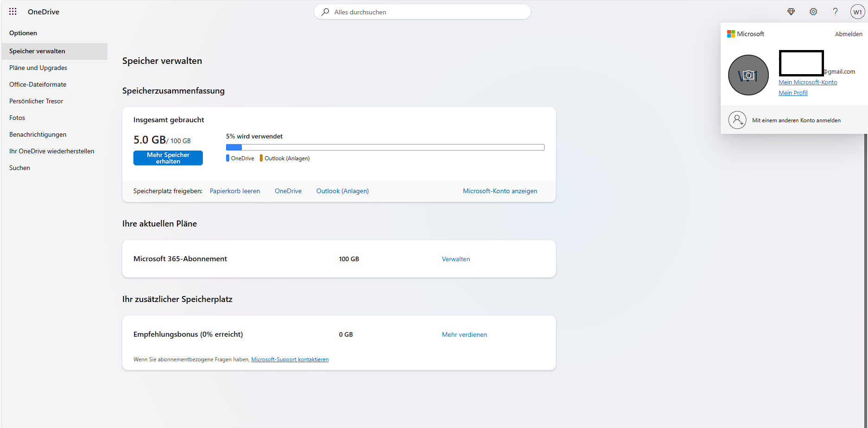This screenshot has width=868, height=428.
Task: Click the premium diamond icon
Action: (791, 12)
